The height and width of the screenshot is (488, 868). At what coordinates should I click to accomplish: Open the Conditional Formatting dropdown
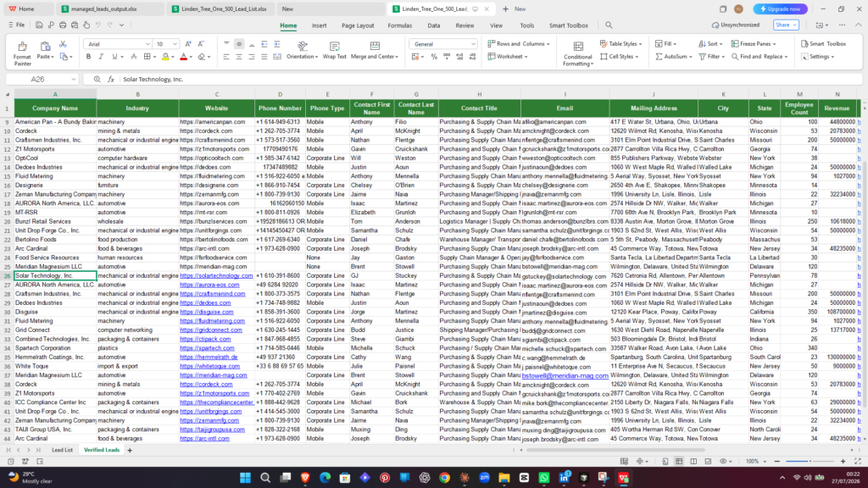click(578, 53)
